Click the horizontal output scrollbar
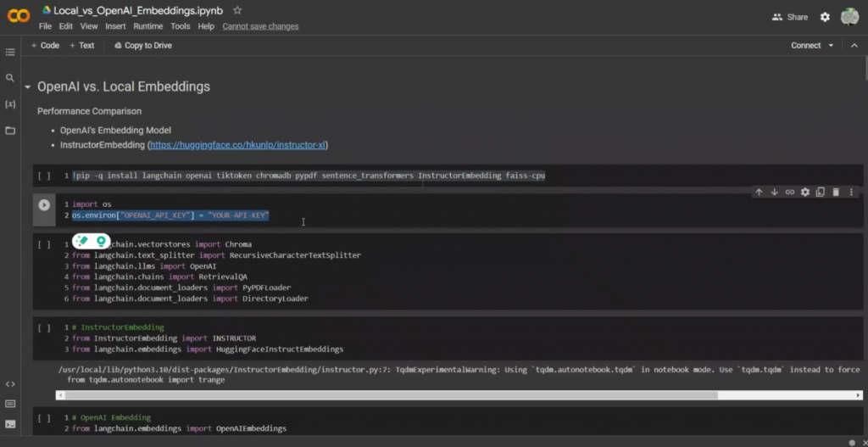The image size is (868, 447). [392, 395]
